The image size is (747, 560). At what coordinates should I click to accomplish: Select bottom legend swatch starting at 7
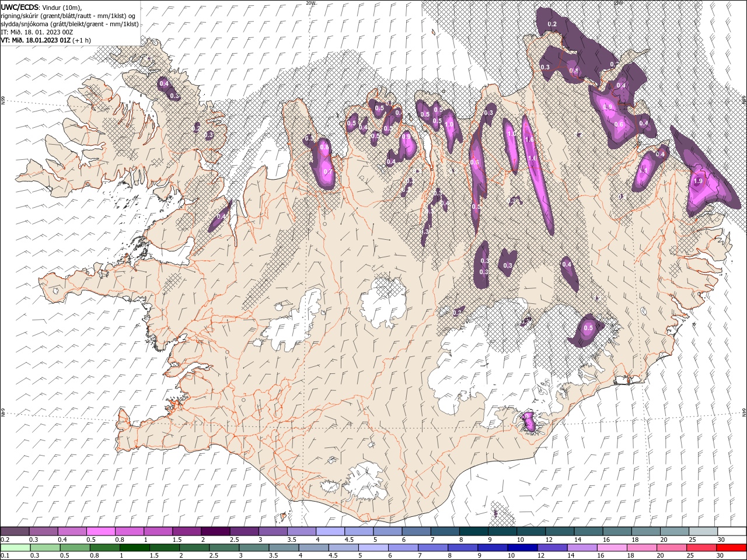[433, 548]
